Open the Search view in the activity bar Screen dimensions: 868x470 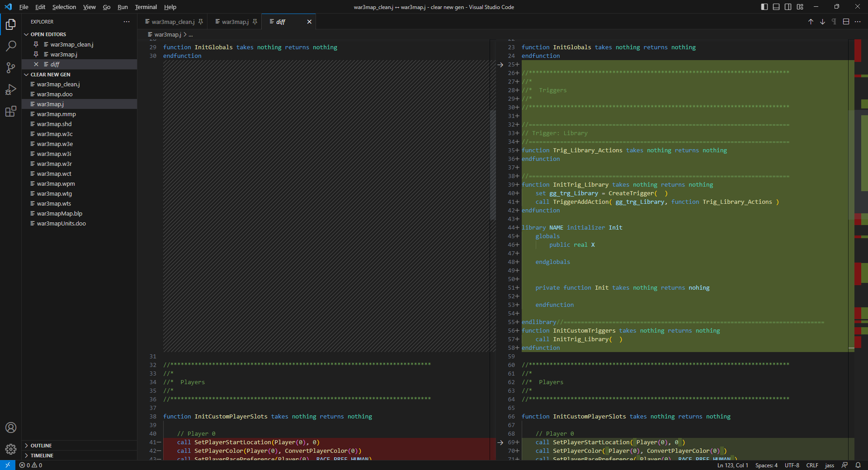[11, 46]
